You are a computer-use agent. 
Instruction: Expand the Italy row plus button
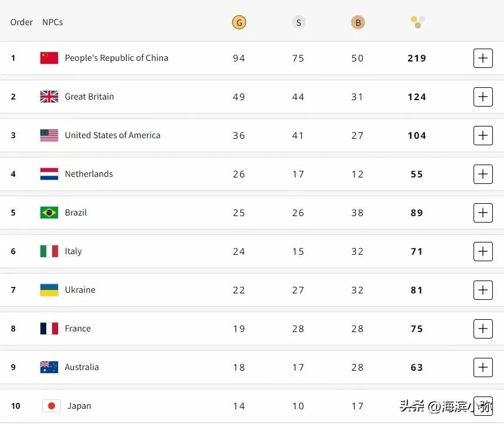(x=483, y=251)
